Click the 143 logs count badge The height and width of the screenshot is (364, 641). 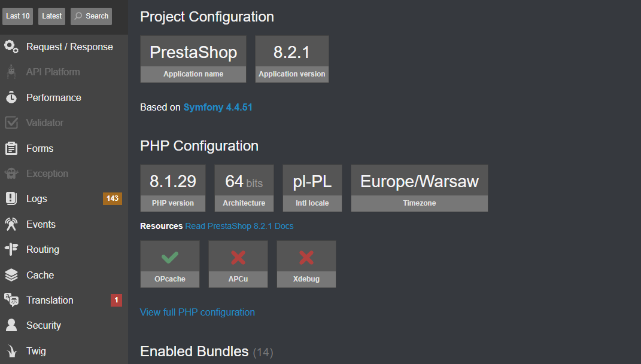113,198
